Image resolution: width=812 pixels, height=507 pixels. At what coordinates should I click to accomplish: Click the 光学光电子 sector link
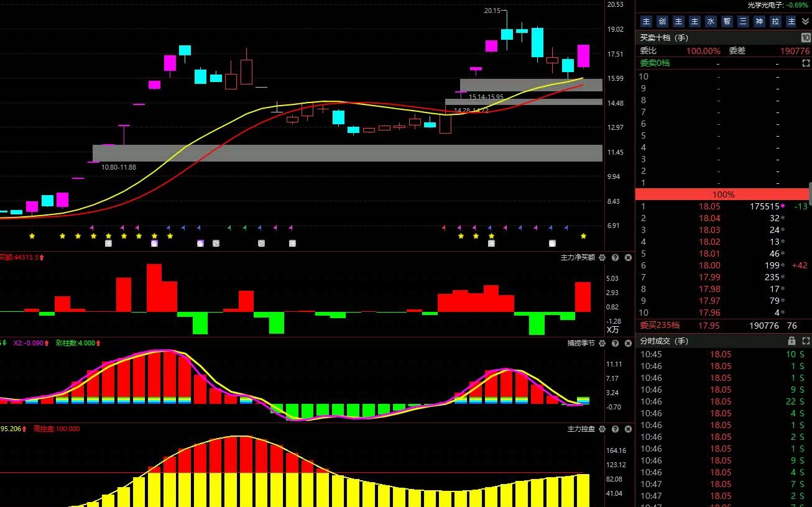pyautogui.click(x=766, y=5)
